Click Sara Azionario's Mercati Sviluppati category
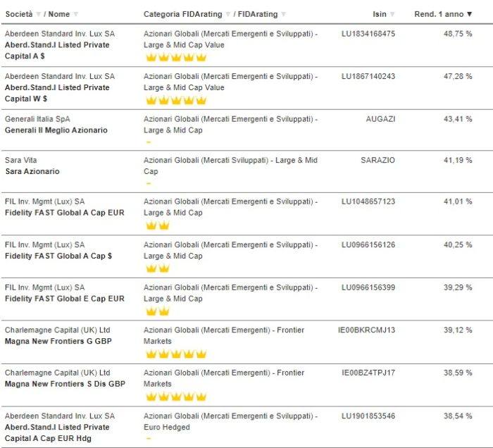The width and height of the screenshot is (493, 448). (230, 166)
